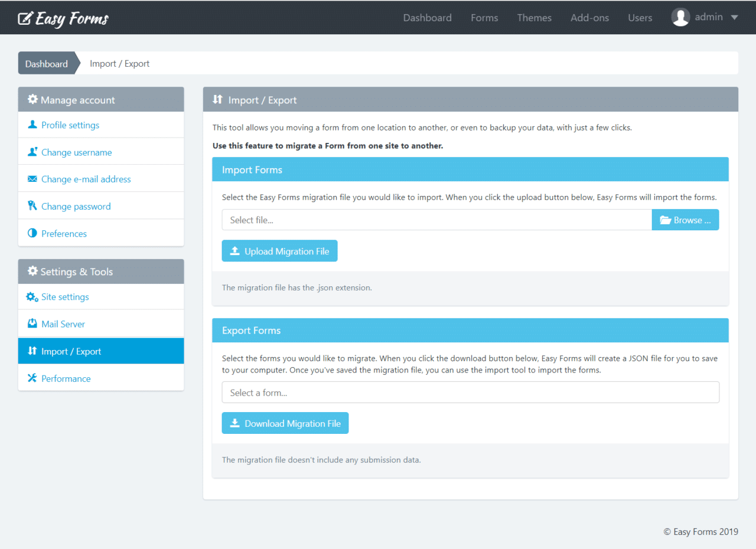The image size is (756, 549).
Task: Open the admin dropdown arrow
Action: pos(734,18)
